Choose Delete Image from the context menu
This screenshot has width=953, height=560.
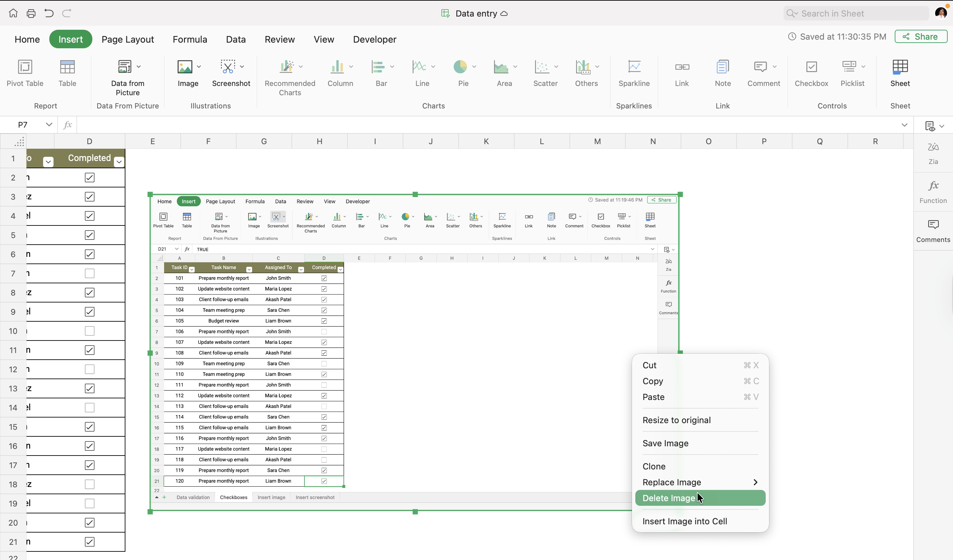click(x=668, y=498)
